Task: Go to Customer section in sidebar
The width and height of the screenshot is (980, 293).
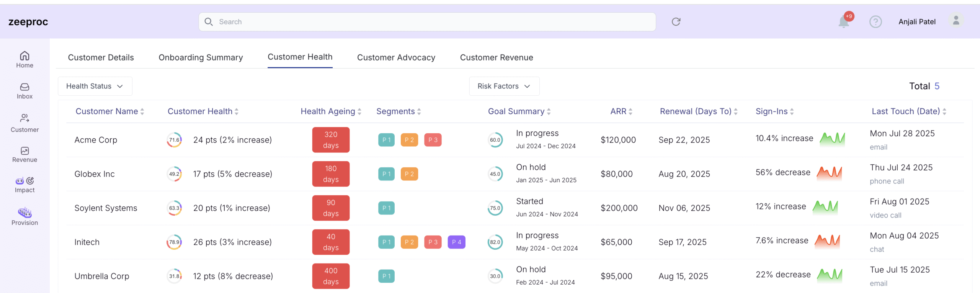Action: pyautogui.click(x=24, y=123)
